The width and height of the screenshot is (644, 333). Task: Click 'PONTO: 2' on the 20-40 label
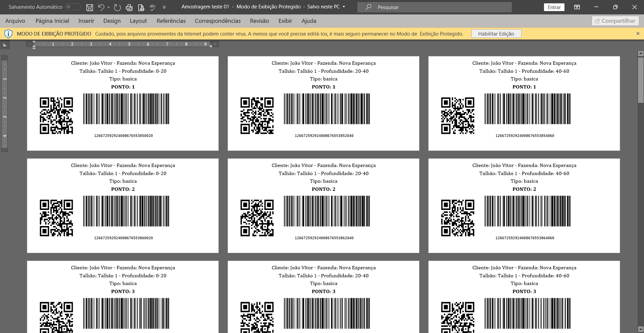(x=324, y=189)
